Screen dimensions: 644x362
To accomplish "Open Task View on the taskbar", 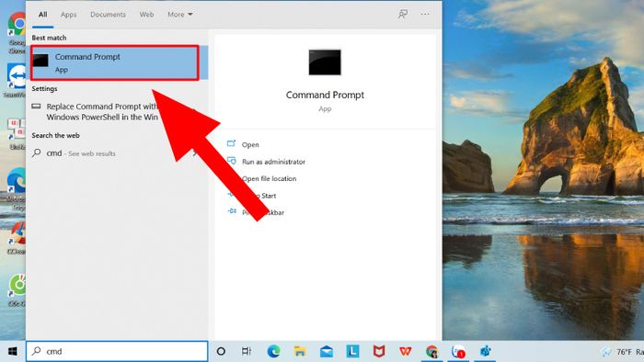I will click(x=247, y=351).
